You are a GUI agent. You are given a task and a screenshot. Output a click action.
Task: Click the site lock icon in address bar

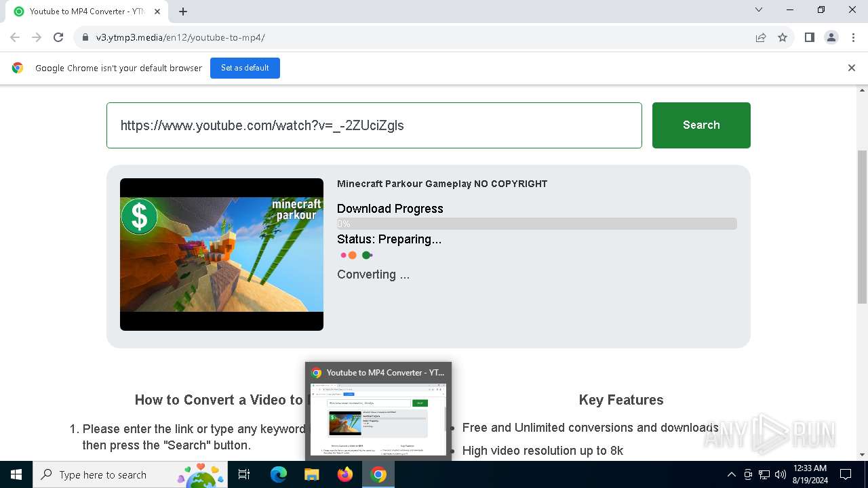[85, 37]
